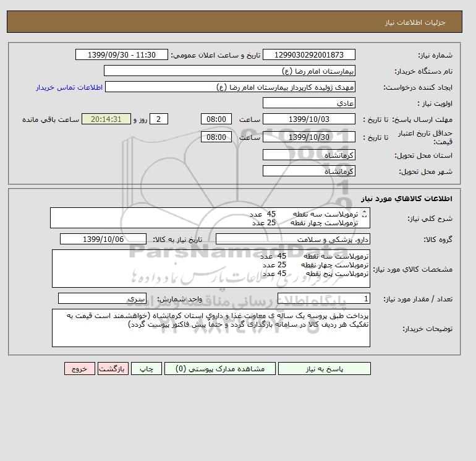Click the شماره نیاز label
The height and width of the screenshot is (461, 476).
click(x=435, y=55)
